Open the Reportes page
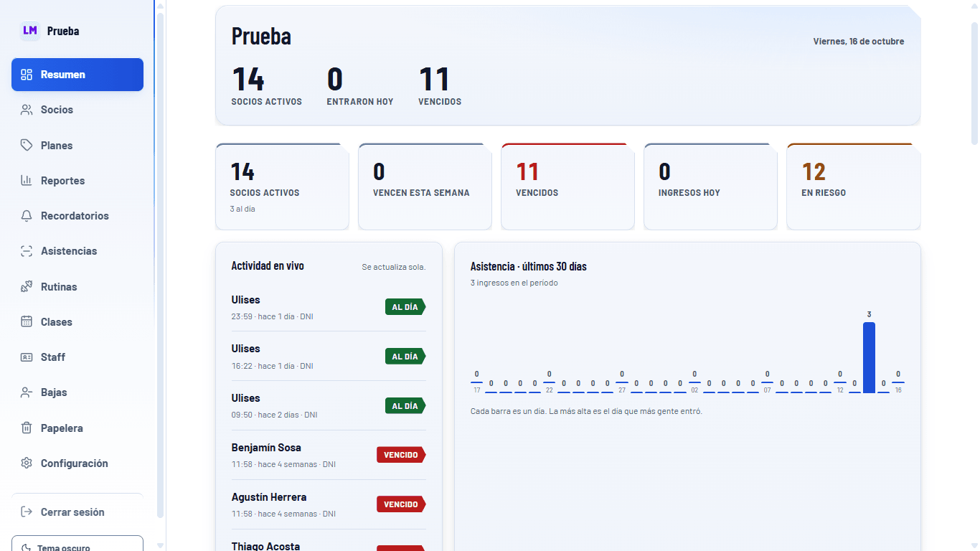980x551 pixels. click(x=77, y=181)
